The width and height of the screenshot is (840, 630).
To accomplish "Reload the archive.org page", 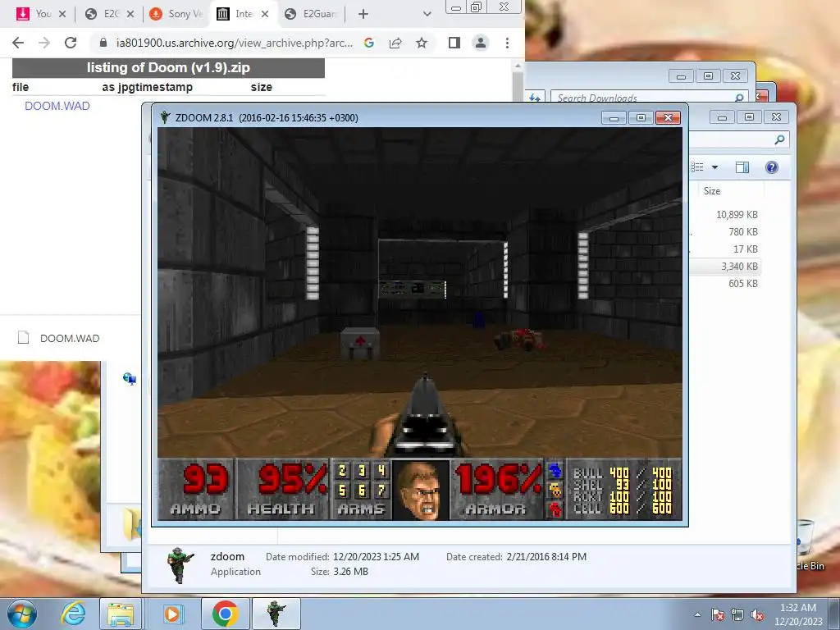I will coord(71,43).
